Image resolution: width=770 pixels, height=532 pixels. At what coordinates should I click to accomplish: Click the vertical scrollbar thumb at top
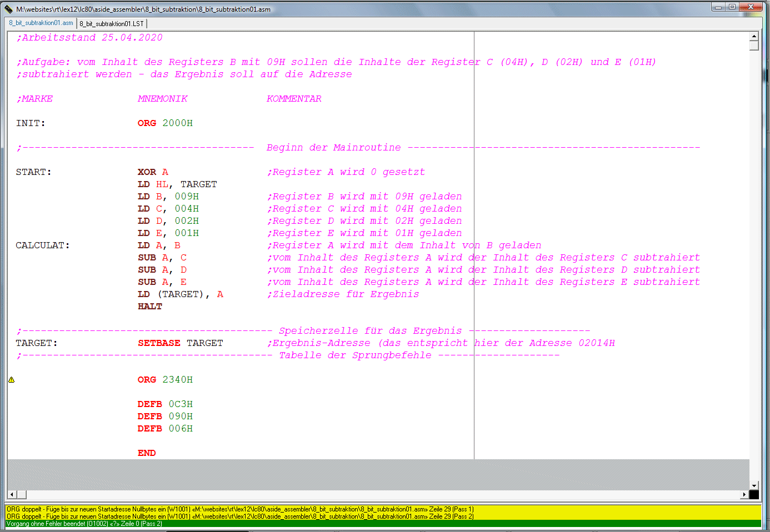[754, 46]
